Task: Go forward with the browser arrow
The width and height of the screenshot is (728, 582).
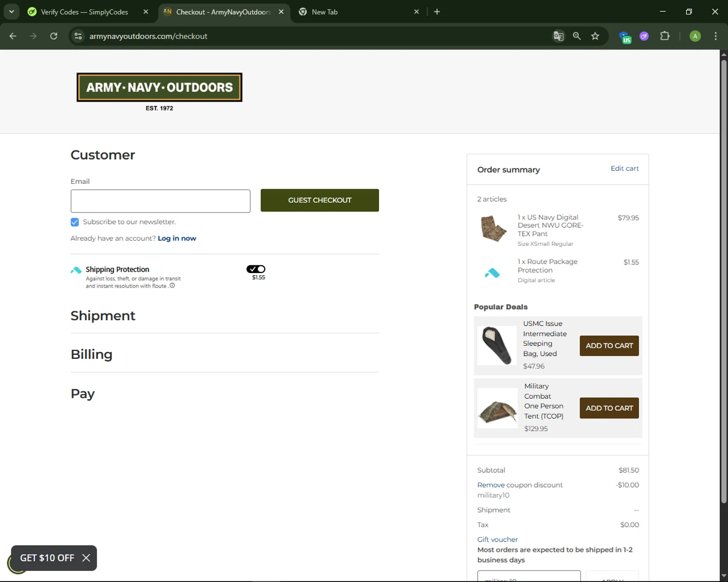Action: [x=33, y=36]
